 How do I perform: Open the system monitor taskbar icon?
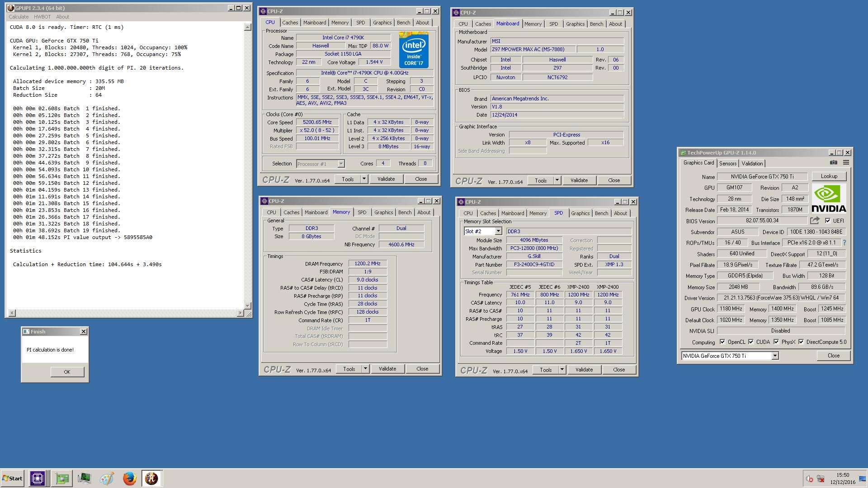click(x=85, y=479)
